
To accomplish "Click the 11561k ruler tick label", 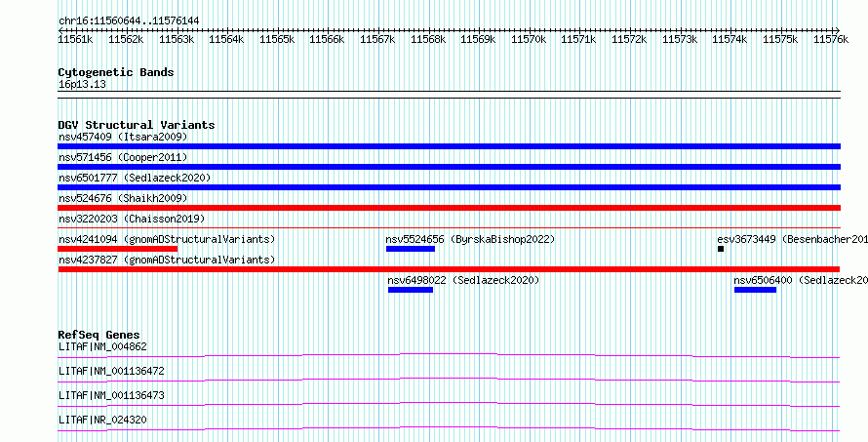I will pyautogui.click(x=75, y=39).
